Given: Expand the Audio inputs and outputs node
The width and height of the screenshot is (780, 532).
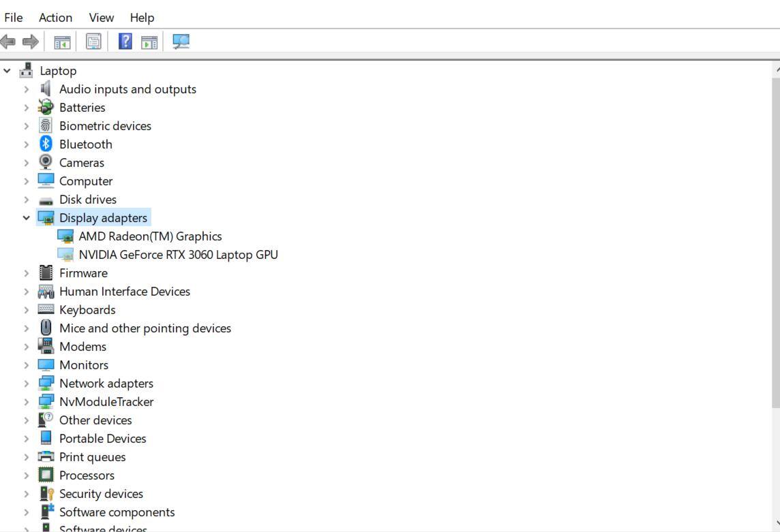Looking at the screenshot, I should [x=27, y=89].
